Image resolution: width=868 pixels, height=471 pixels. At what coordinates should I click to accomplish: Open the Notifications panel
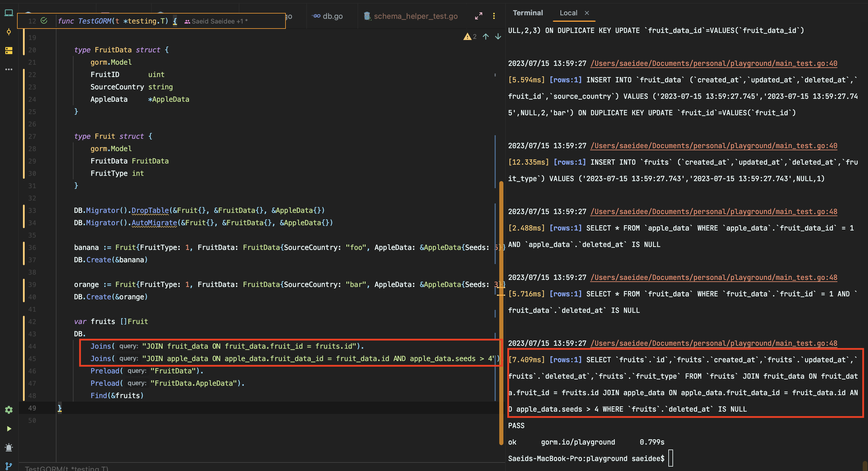pos(9,447)
